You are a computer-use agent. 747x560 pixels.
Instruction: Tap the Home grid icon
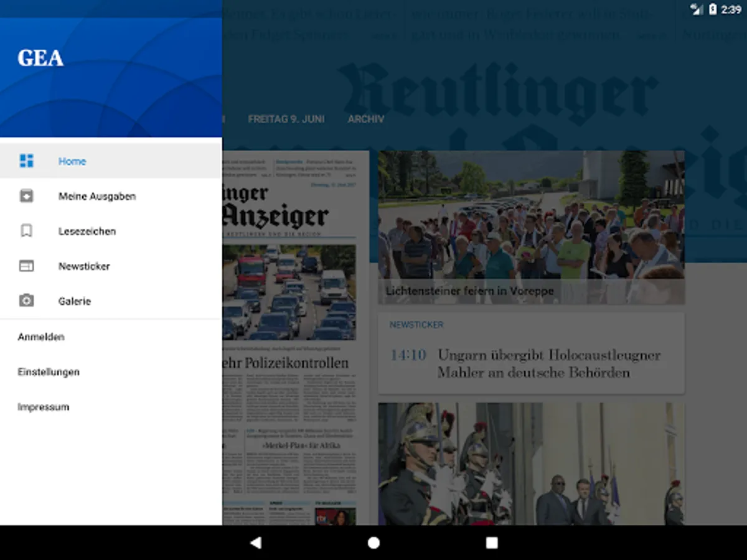(x=26, y=161)
